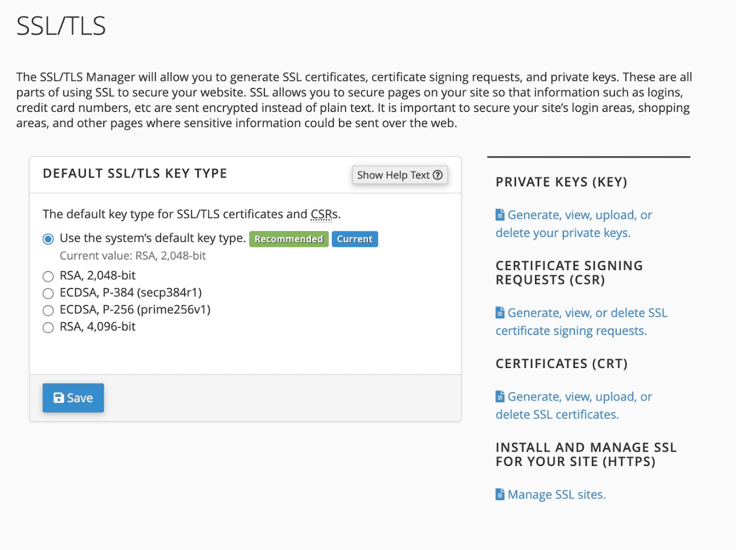Open the Manage SSL sites link

pos(556,494)
